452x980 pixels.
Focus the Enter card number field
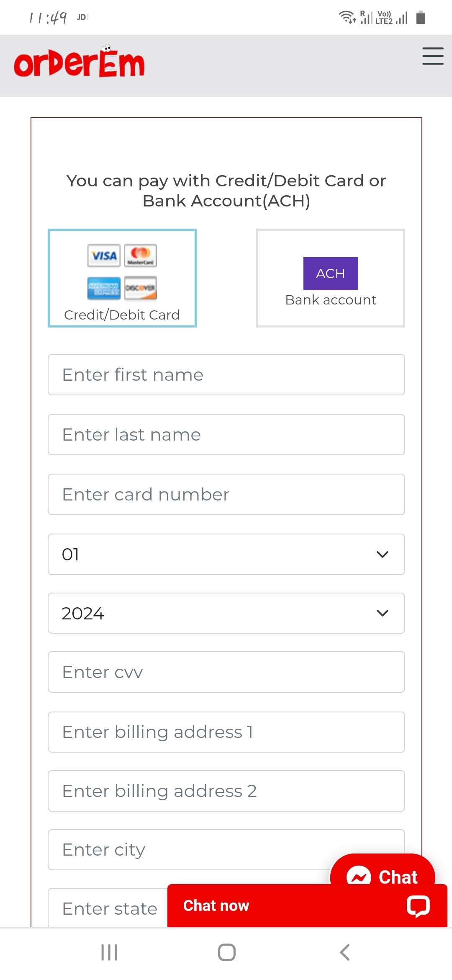[x=226, y=494]
